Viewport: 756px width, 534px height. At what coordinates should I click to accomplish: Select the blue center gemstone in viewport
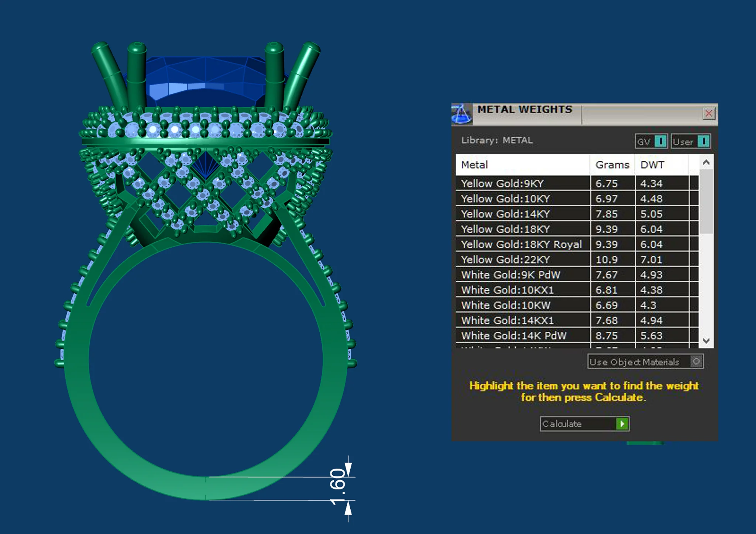point(205,81)
